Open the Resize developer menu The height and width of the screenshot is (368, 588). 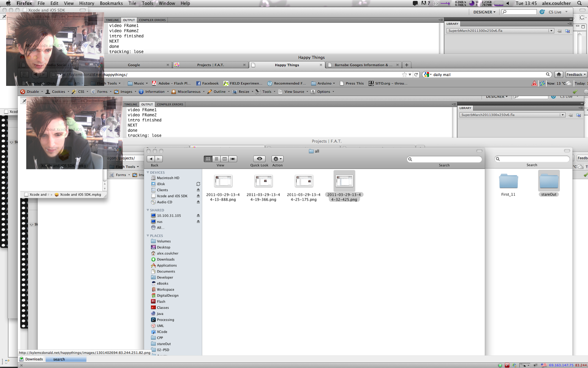pos(243,92)
